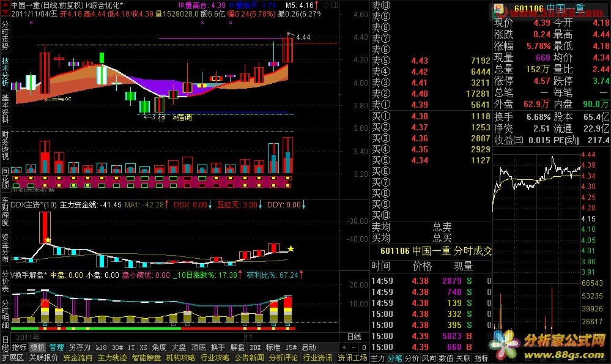This screenshot has width=611, height=364.
Task: Click the yellow star on latest DDX bar
Action: point(291,249)
